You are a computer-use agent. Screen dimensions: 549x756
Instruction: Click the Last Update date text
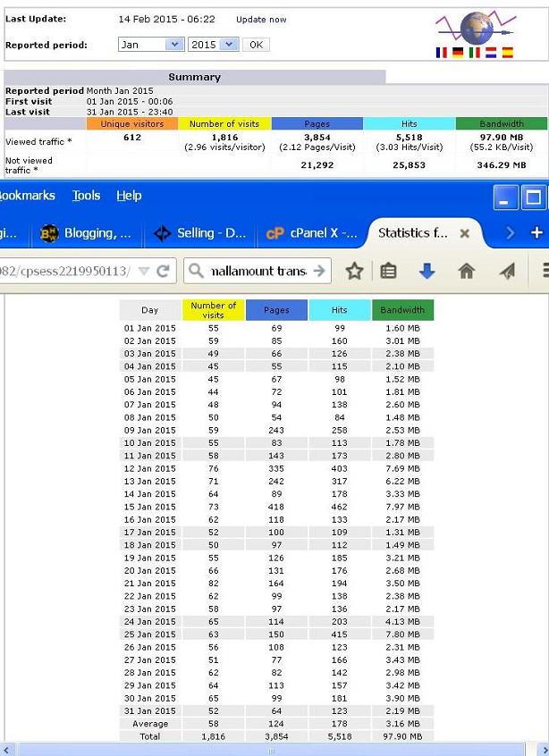coord(167,20)
